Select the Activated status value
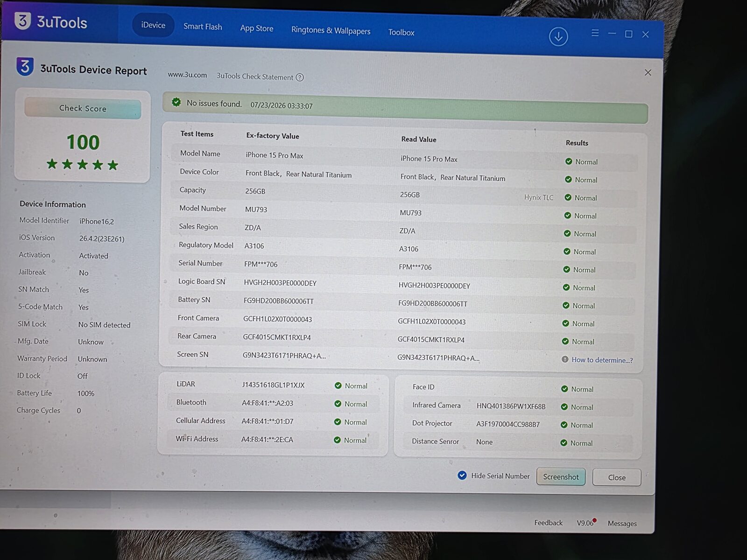This screenshot has width=747, height=560. 93,256
